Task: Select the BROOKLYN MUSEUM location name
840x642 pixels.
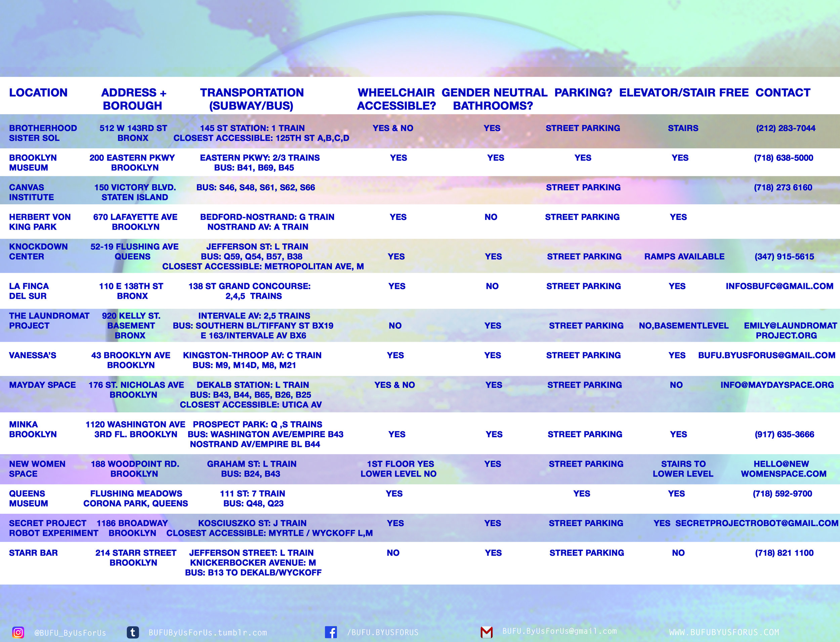Action: [x=33, y=163]
